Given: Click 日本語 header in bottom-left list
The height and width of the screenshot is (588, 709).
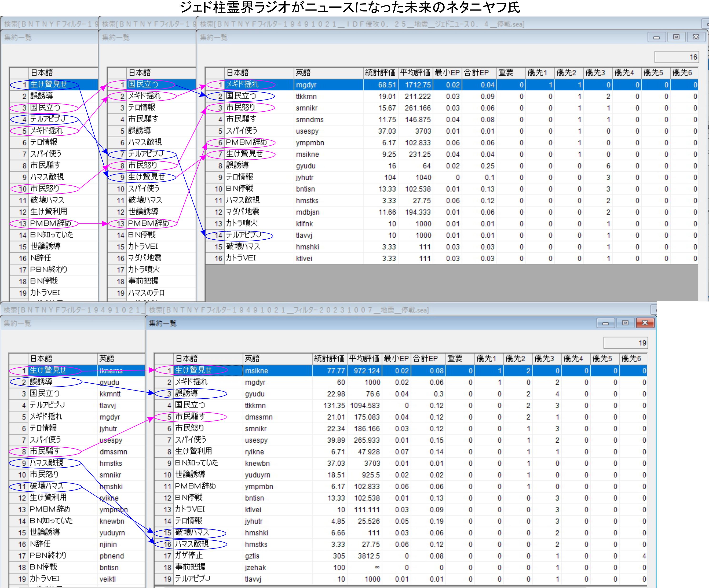Looking at the screenshot, I should point(63,358).
